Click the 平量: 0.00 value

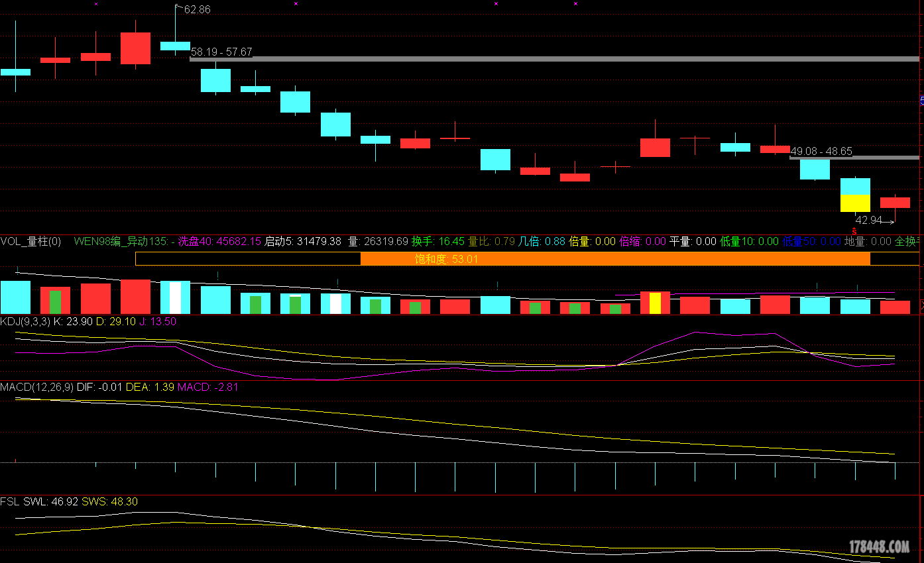click(x=693, y=242)
